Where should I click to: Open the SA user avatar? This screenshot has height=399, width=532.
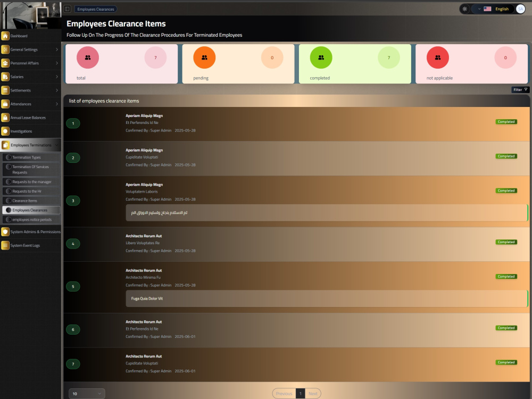tap(520, 9)
